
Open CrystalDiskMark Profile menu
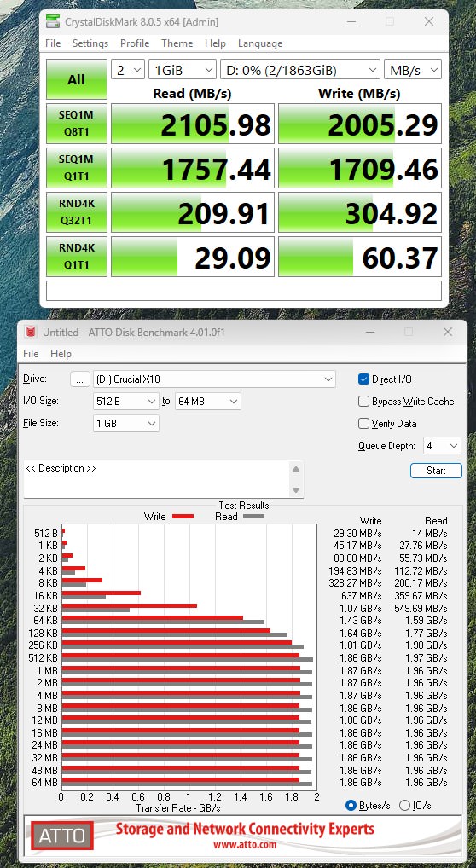tap(135, 43)
